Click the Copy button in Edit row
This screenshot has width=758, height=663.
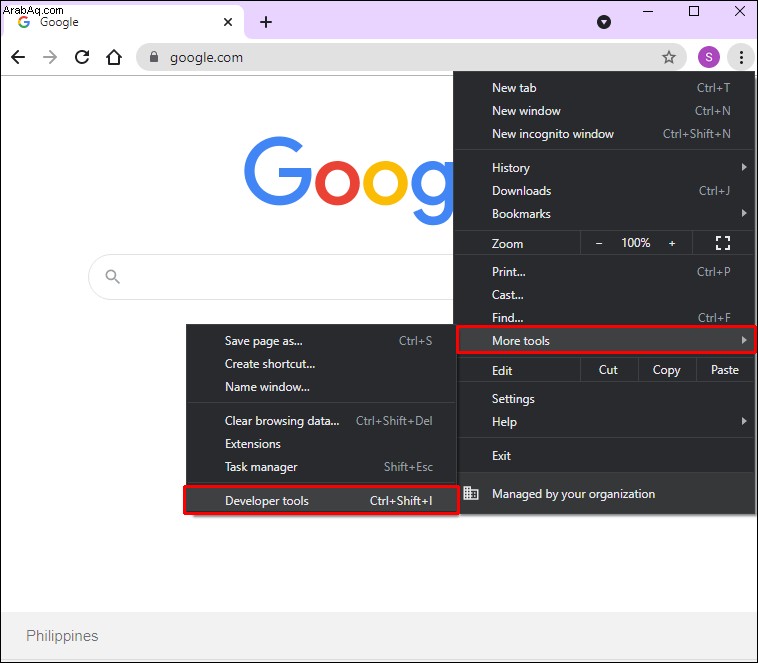coord(667,370)
